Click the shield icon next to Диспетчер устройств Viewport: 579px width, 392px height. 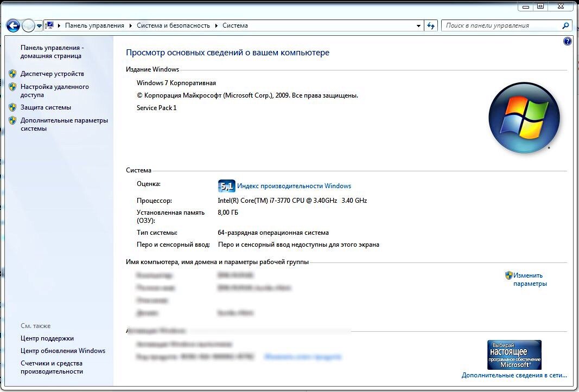click(x=12, y=73)
